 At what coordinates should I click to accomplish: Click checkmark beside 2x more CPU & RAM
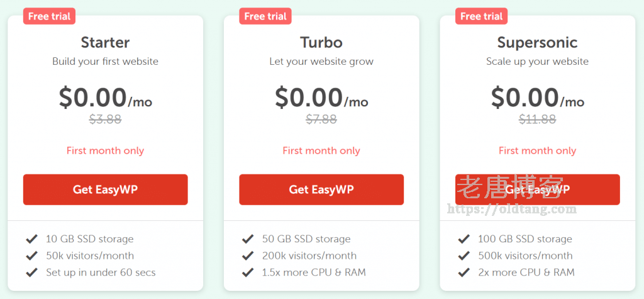click(464, 273)
